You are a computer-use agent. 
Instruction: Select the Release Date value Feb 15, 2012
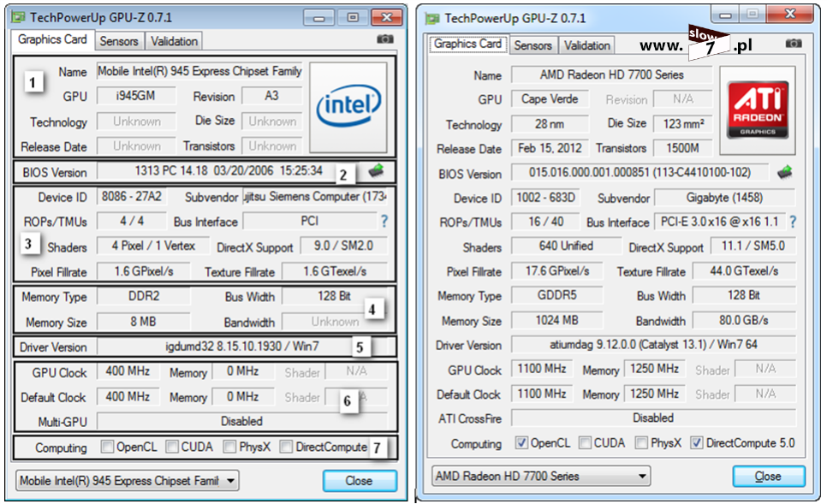pos(550,148)
